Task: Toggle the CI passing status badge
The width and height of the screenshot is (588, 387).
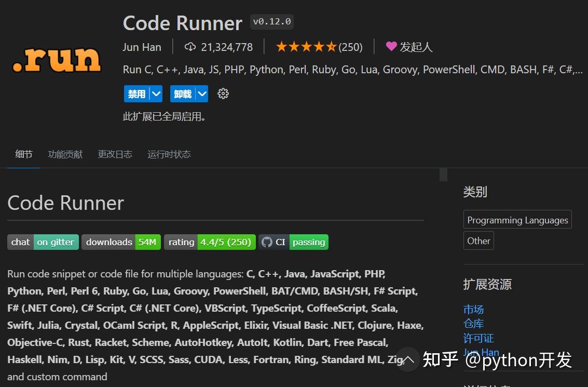Action: point(308,242)
